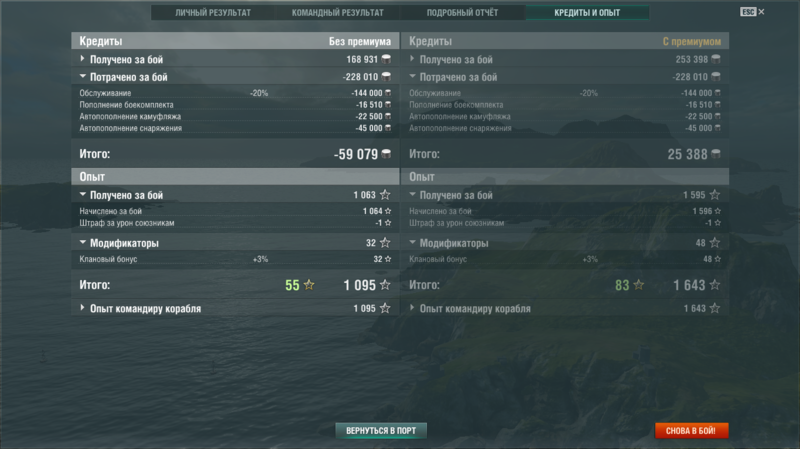Click the star icon beside Опыт командиру корабля 1 095
800x449 pixels.
pyautogui.click(x=385, y=308)
